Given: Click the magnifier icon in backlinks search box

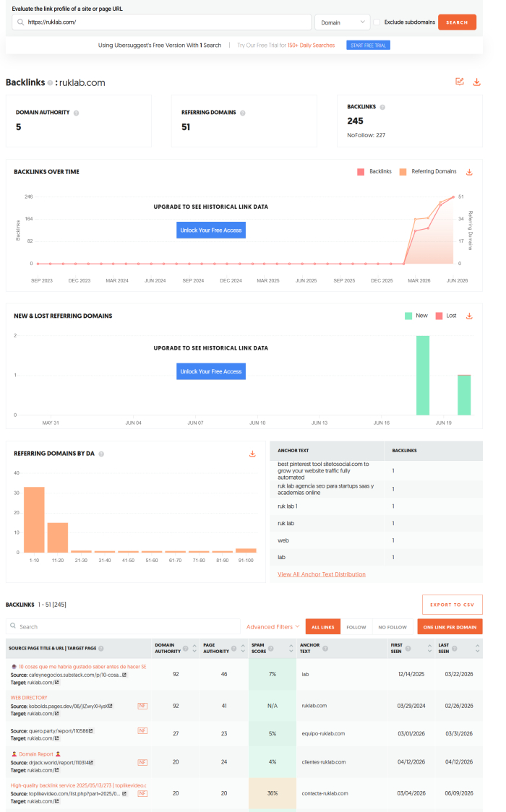Looking at the screenshot, I should [x=13, y=626].
